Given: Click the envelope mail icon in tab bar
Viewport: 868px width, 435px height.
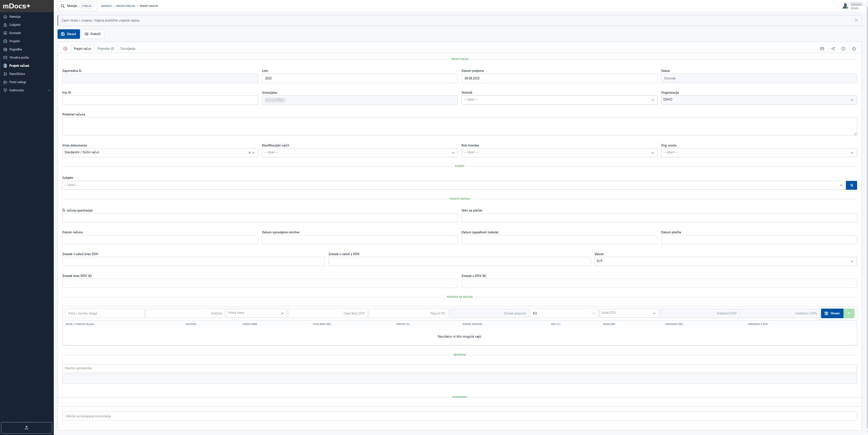Looking at the screenshot, I should [822, 49].
